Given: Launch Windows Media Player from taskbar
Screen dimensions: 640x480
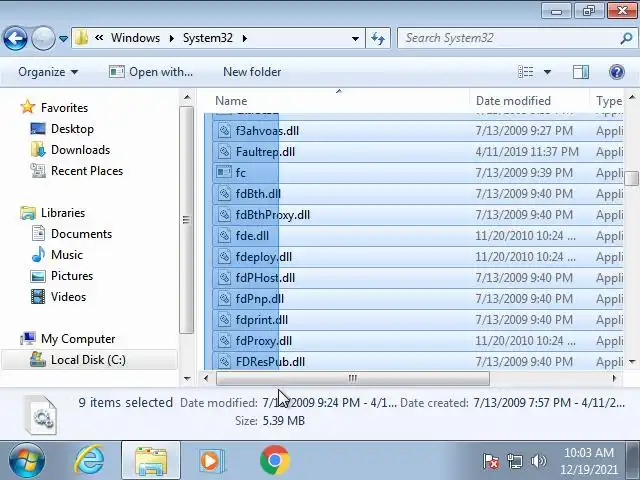Looking at the screenshot, I should [212, 461].
